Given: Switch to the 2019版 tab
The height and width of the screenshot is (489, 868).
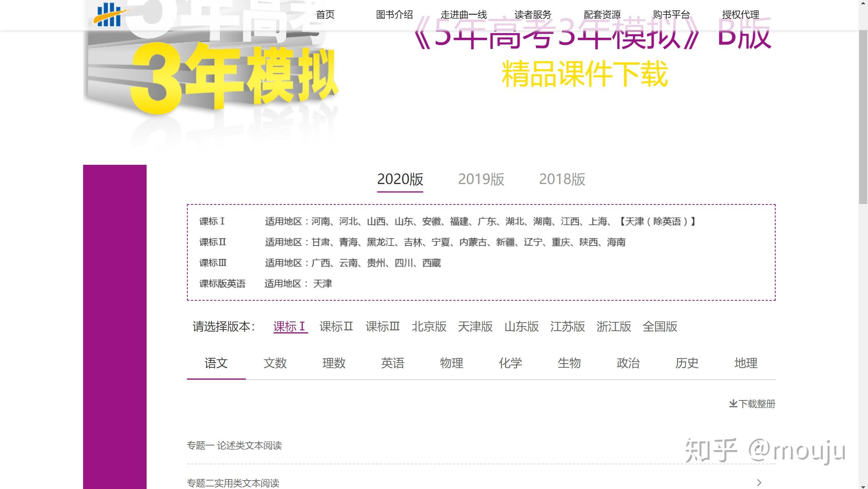Looking at the screenshot, I should [481, 179].
